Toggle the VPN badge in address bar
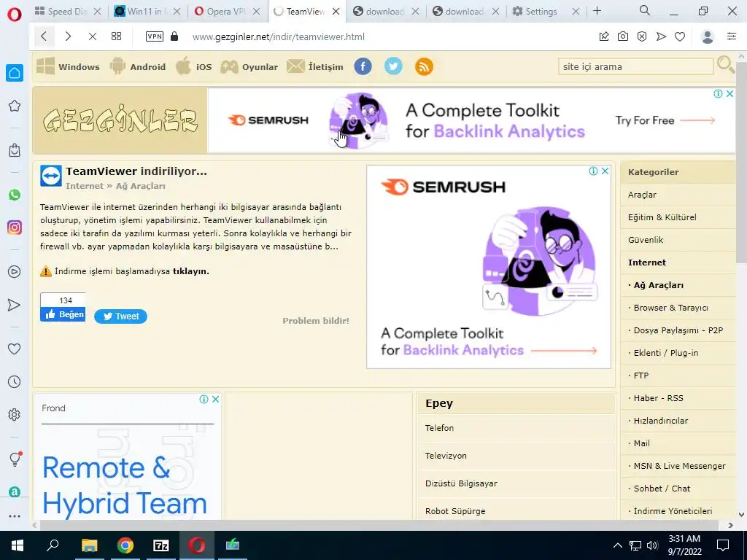 (x=155, y=36)
